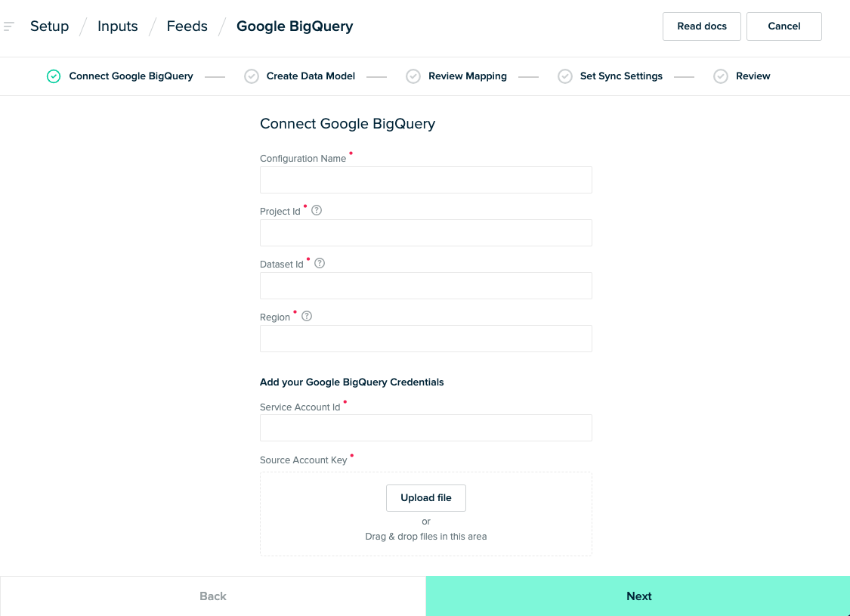Focus the Configuration Name field

pyautogui.click(x=426, y=180)
